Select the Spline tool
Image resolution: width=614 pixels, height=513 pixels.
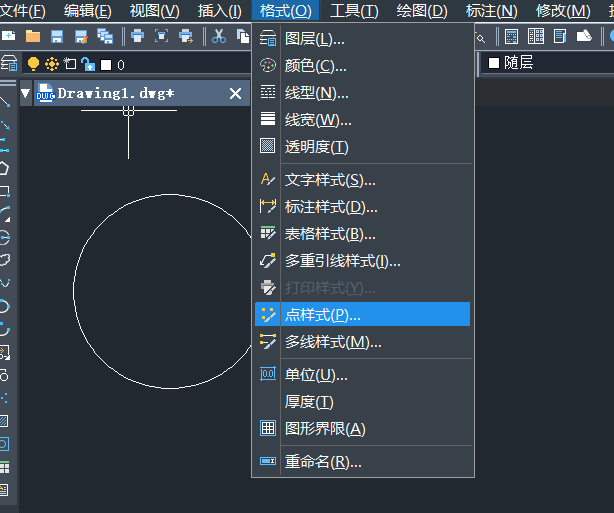[x=5, y=282]
